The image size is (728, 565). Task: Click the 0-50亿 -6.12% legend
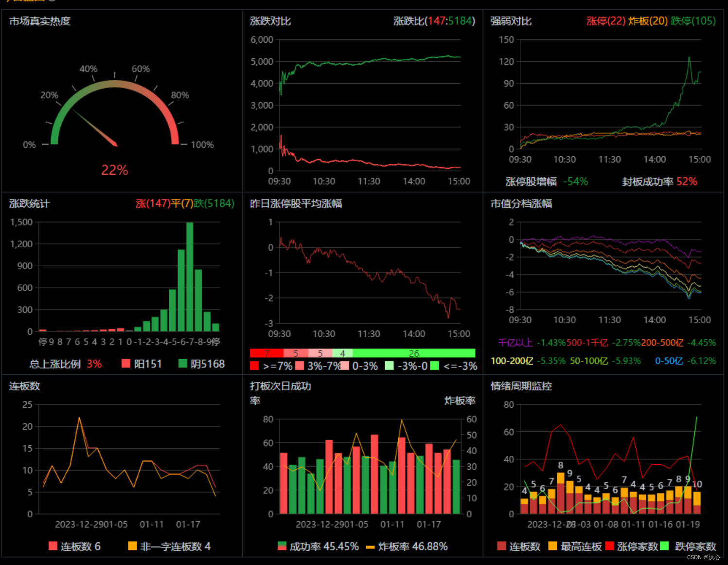[685, 361]
